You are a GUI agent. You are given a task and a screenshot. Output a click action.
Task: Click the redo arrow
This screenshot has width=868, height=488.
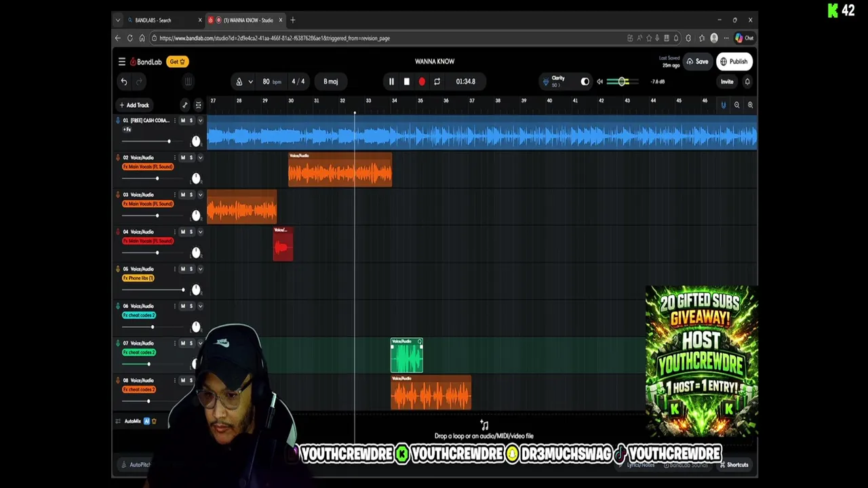click(139, 81)
